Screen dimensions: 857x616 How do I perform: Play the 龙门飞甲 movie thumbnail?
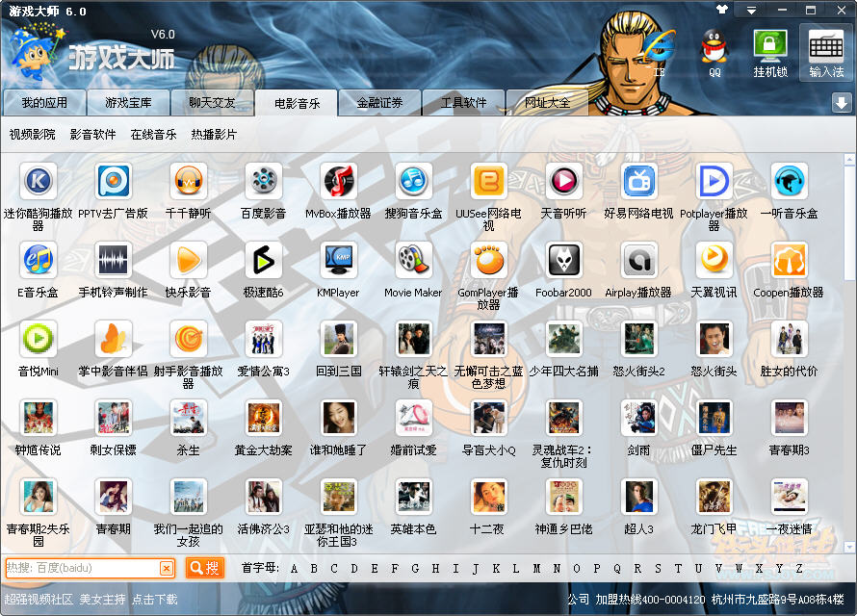click(x=714, y=497)
